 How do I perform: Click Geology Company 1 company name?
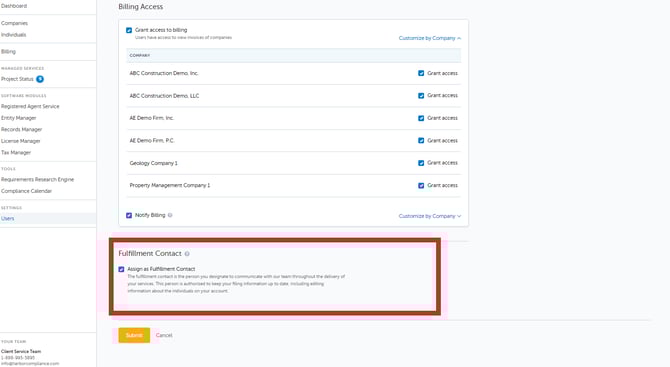[x=153, y=163]
